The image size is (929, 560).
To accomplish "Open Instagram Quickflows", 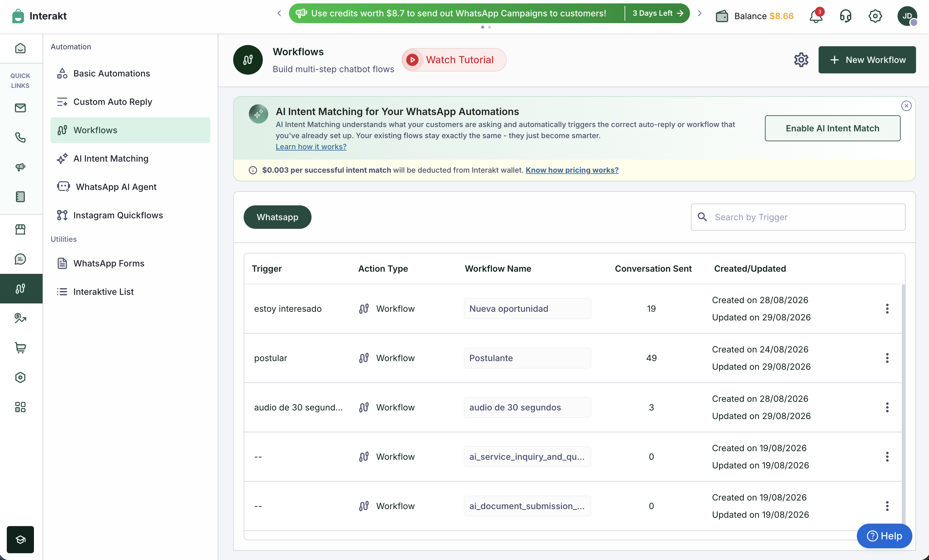I will (130, 215).
